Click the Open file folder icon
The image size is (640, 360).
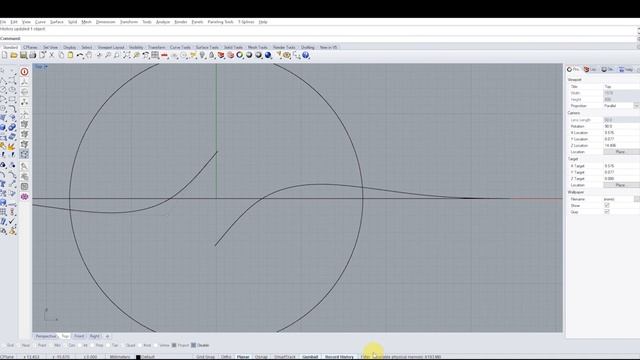14,55
